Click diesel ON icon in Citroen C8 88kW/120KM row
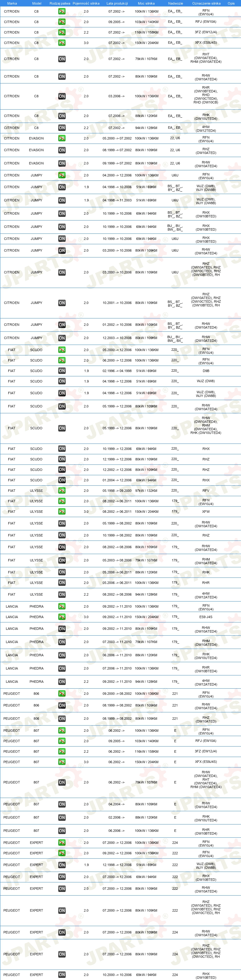The width and height of the screenshot is (241, 980). coord(62,116)
